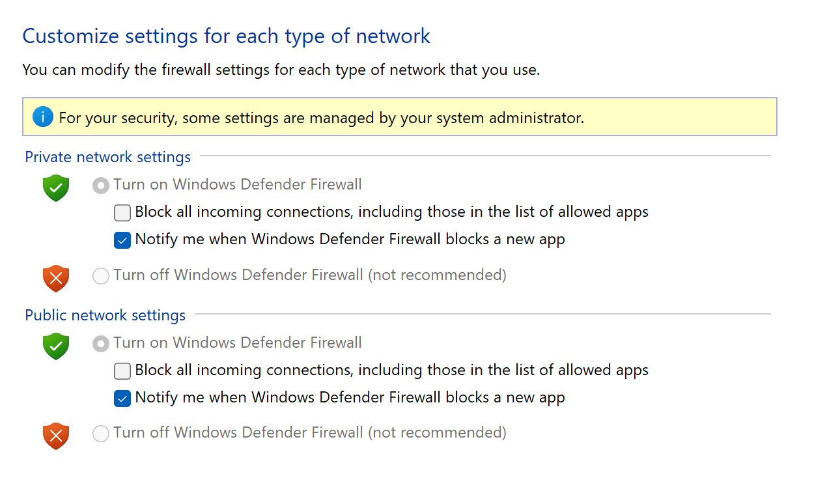Click the '(not recommended)' label text under Public network
This screenshot has width=827, height=504.
coord(437,432)
